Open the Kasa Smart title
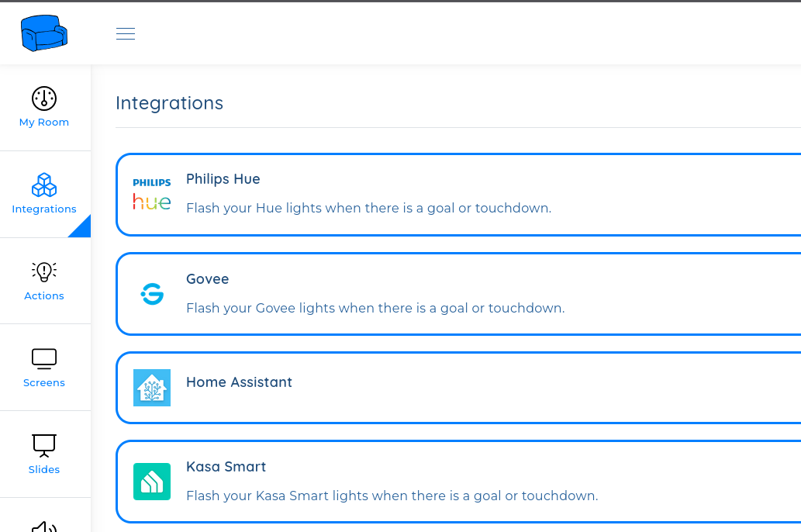The image size is (801, 532). coord(226,467)
